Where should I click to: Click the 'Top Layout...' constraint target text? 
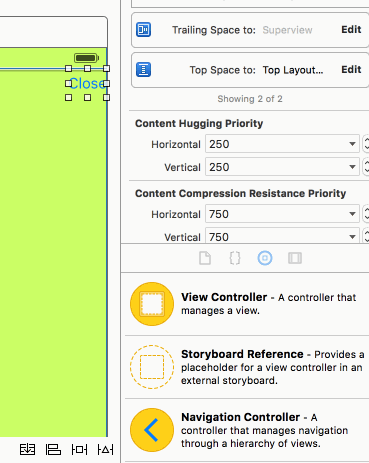(293, 70)
